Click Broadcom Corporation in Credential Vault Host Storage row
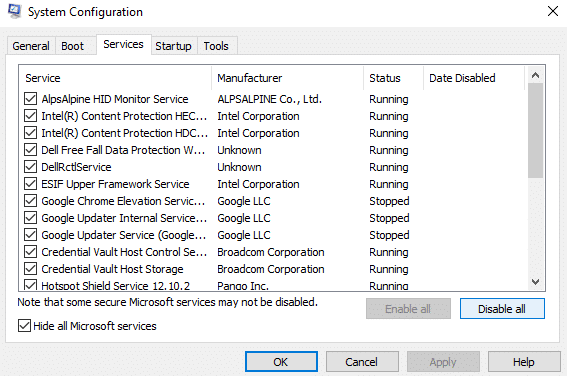The width and height of the screenshot is (567, 376). [271, 269]
